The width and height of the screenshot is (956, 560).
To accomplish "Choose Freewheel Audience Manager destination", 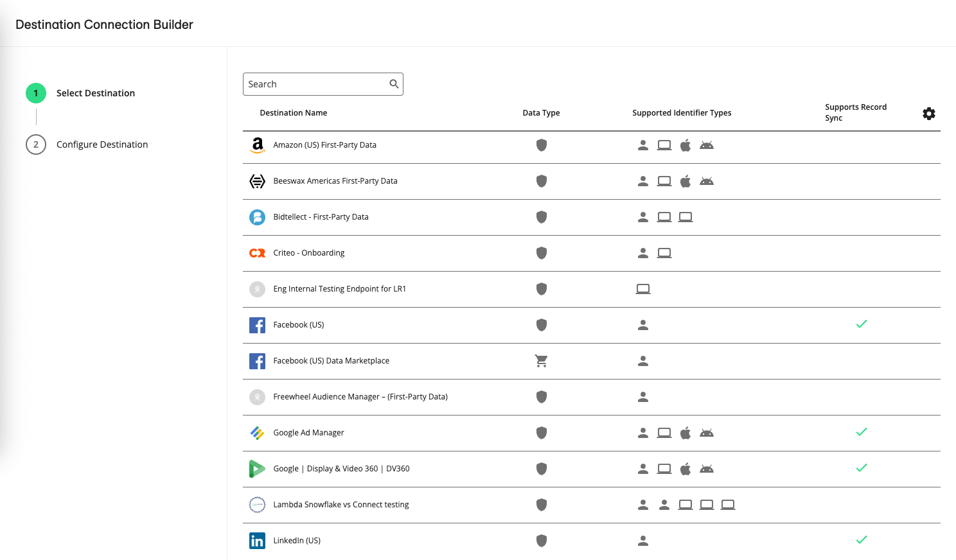I will tap(360, 397).
